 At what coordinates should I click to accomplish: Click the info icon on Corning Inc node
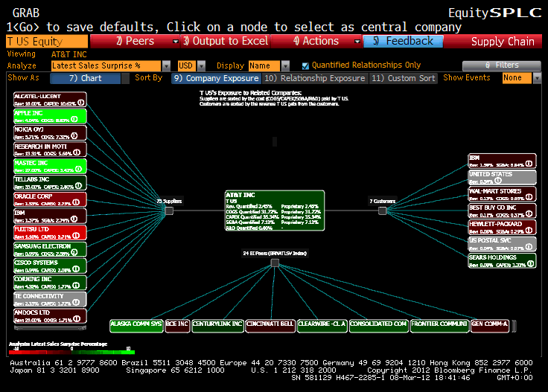pos(76,285)
